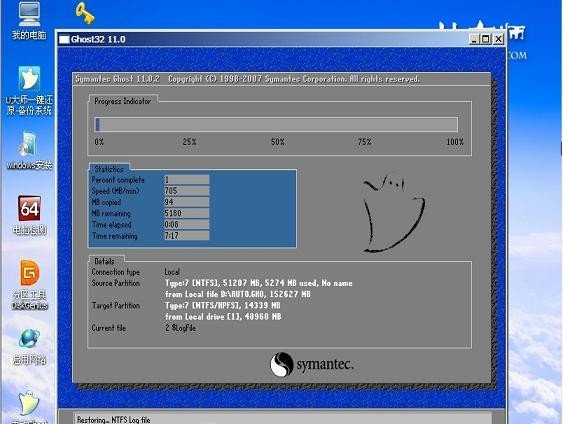
Task: Click the Ghost mascot drawing
Action: 394,213
